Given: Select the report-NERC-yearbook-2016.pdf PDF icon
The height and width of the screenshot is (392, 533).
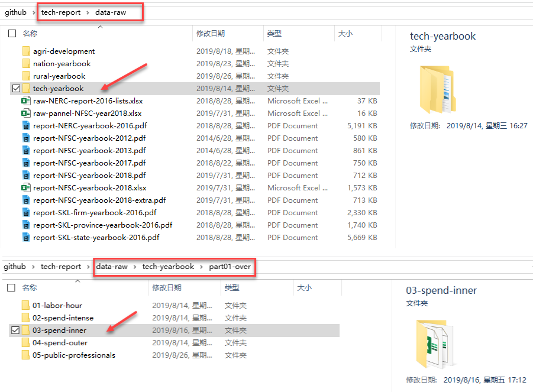Looking at the screenshot, I should click(25, 126).
